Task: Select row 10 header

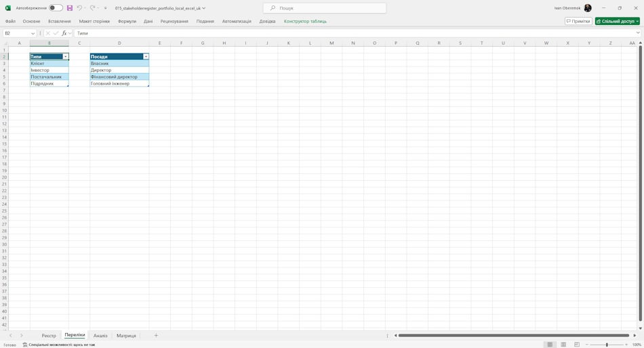Action: [x=4, y=110]
